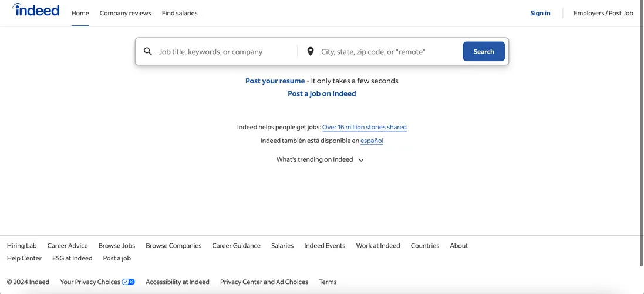Go to Company reviews
Viewport: 644px width, 294px height.
coord(125,13)
